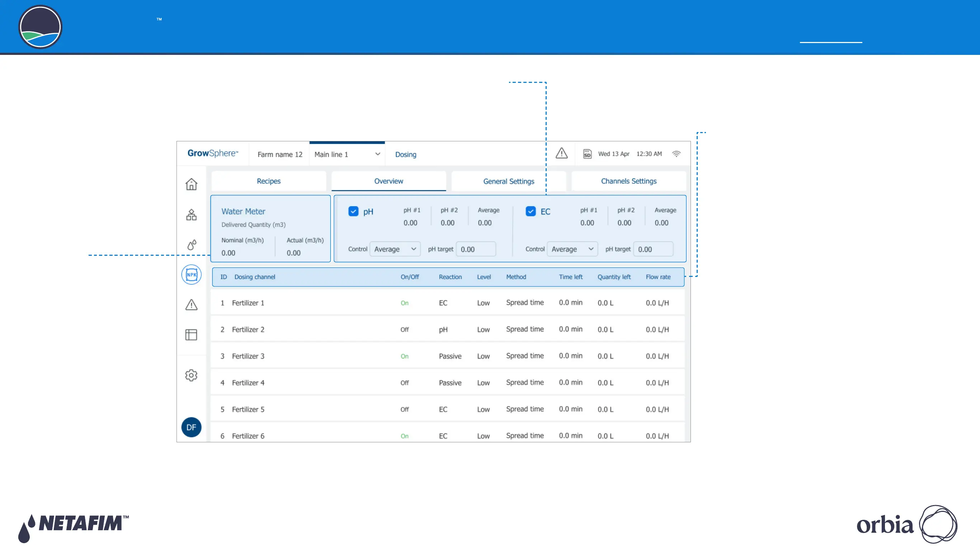980x551 pixels.
Task: Open the table layout sidebar icon
Action: point(191,334)
